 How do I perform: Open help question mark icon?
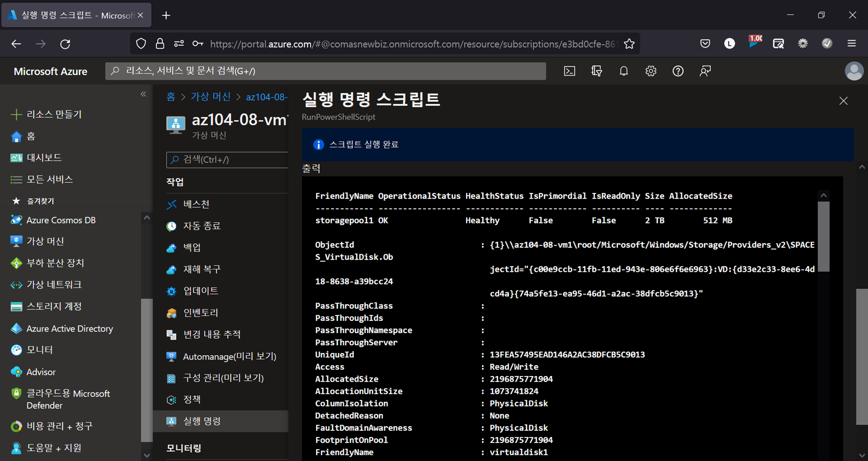[x=678, y=71]
